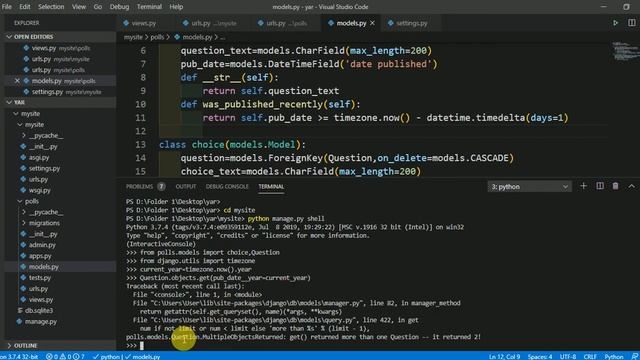The width and height of the screenshot is (640, 360).
Task: Click the editor minimap preview
Action: [x=624, y=51]
